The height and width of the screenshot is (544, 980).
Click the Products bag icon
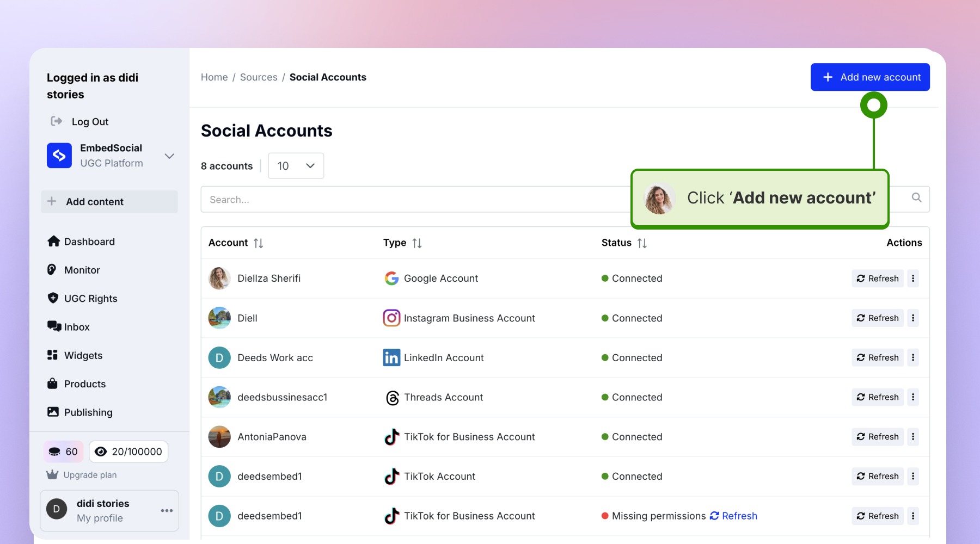[52, 384]
